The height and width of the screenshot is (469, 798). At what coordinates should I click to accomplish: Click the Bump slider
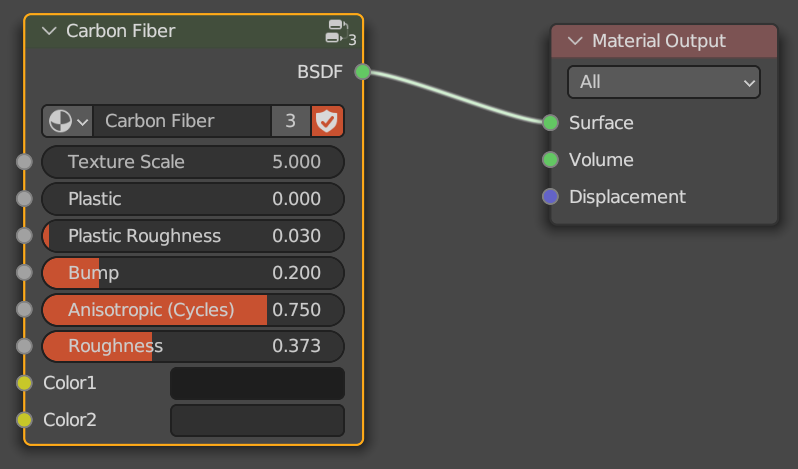(x=193, y=273)
